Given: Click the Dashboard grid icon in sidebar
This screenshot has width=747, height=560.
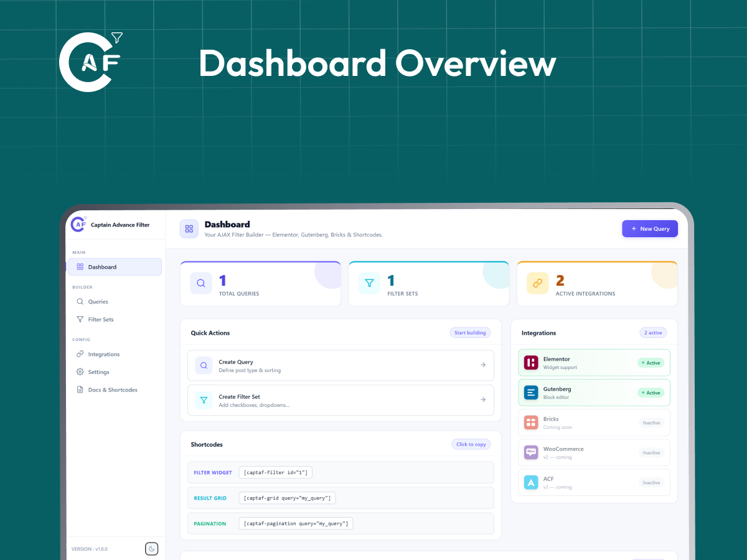Looking at the screenshot, I should point(80,267).
